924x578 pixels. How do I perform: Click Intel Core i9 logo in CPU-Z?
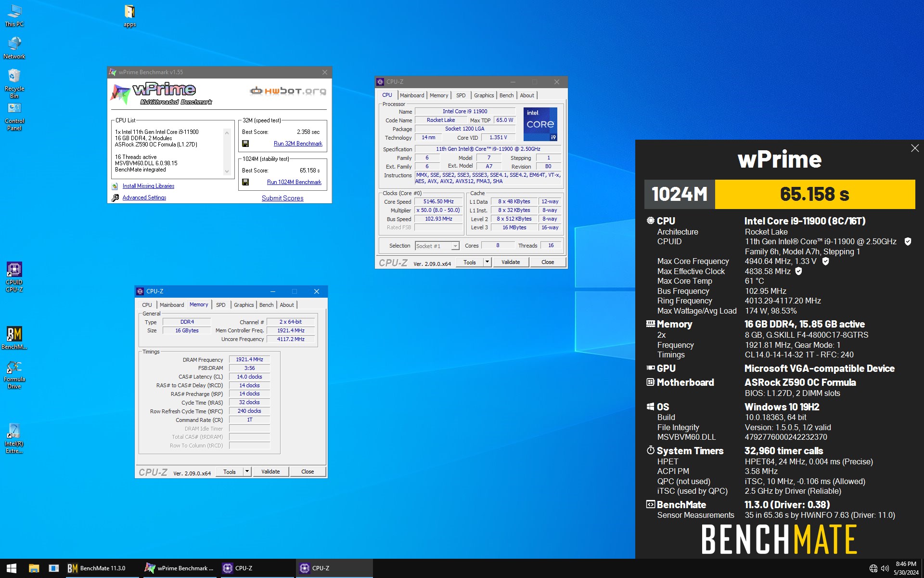point(540,124)
